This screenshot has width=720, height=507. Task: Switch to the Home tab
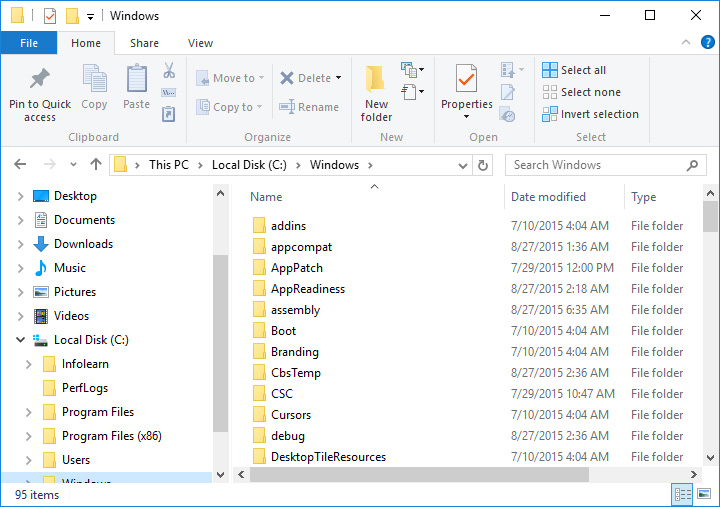[86, 43]
